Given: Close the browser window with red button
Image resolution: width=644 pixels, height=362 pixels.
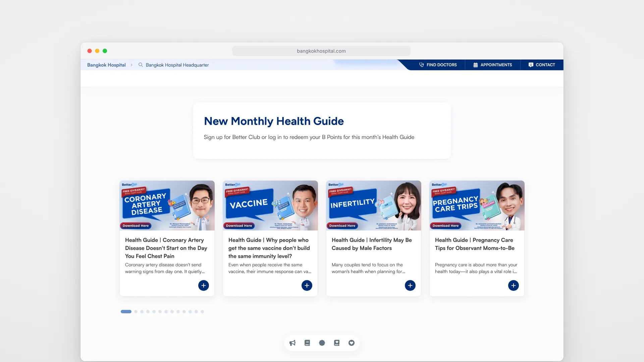Looking at the screenshot, I should click(90, 51).
